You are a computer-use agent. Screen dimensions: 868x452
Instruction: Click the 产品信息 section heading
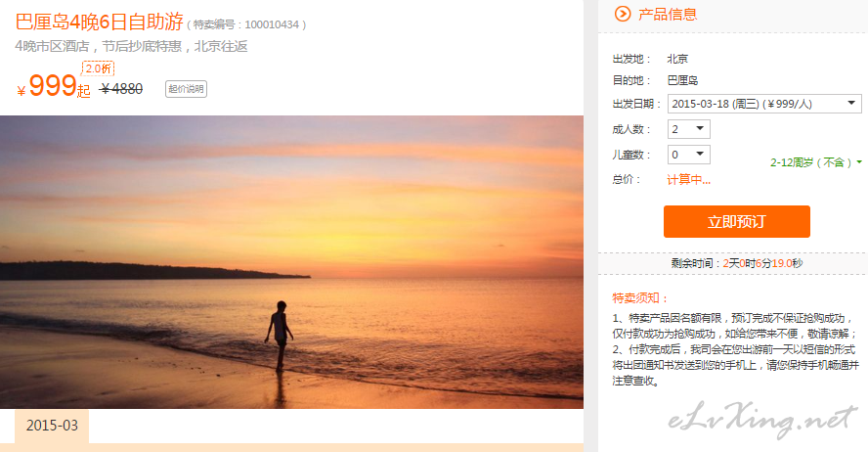click(x=668, y=14)
